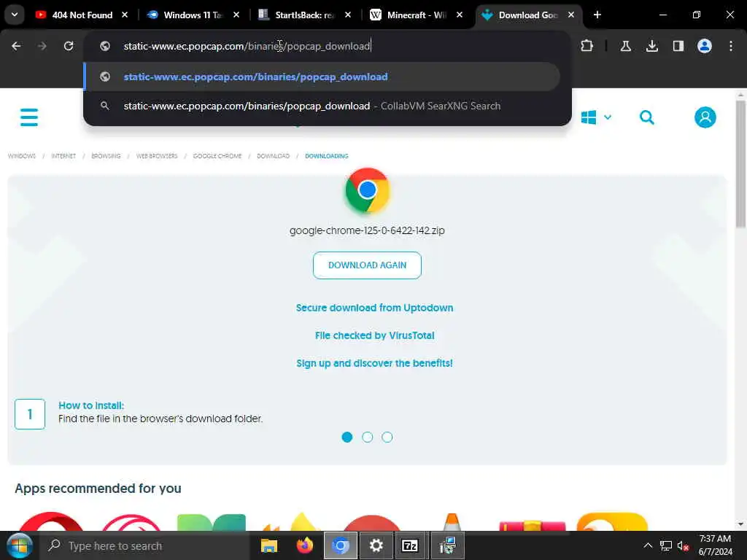Open the network tray icon
The height and width of the screenshot is (560, 747).
pyautogui.click(x=666, y=545)
